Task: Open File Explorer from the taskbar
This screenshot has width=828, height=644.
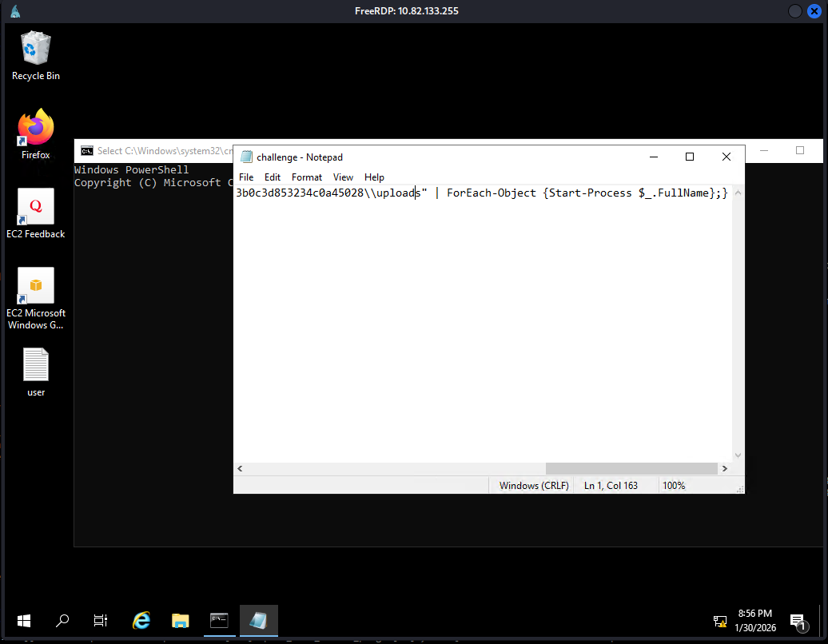Action: (x=181, y=620)
